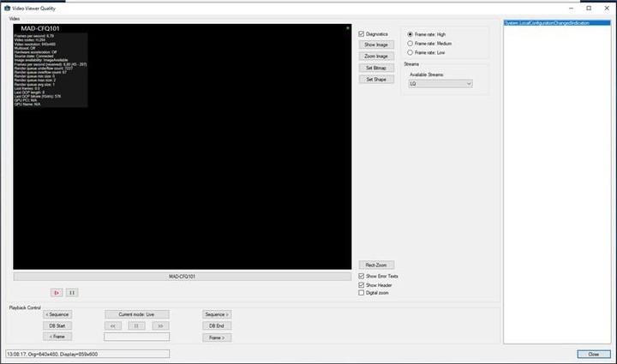This screenshot has width=617, height=364.
Task: Select Frame rate: Low radio option
Action: (x=410, y=51)
